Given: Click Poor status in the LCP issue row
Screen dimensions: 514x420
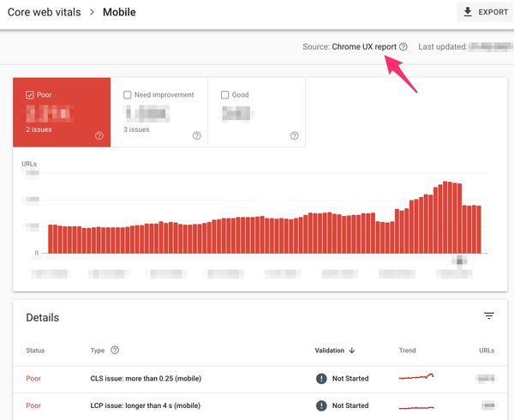Looking at the screenshot, I should tap(33, 406).
